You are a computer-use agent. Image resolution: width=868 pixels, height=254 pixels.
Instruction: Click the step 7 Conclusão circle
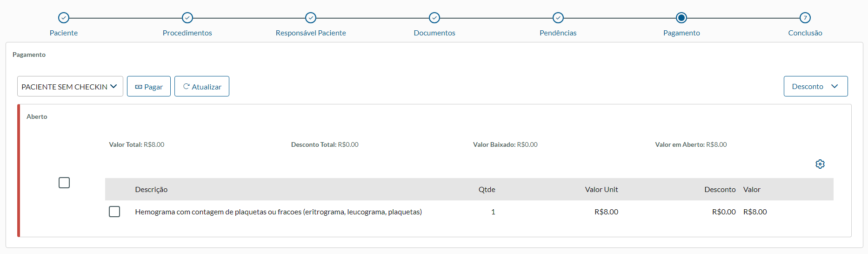pos(805,18)
